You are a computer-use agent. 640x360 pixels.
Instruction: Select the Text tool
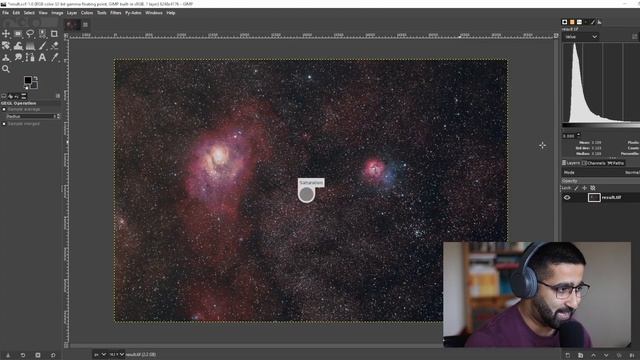click(x=42, y=58)
